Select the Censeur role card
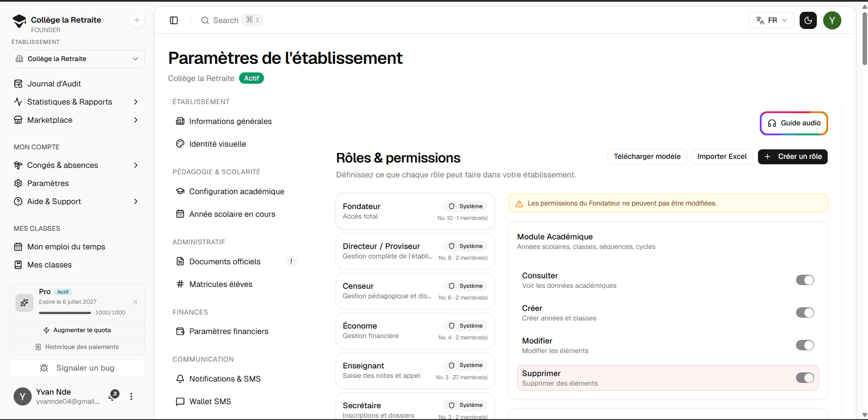The height and width of the screenshot is (420, 868). [x=415, y=291]
